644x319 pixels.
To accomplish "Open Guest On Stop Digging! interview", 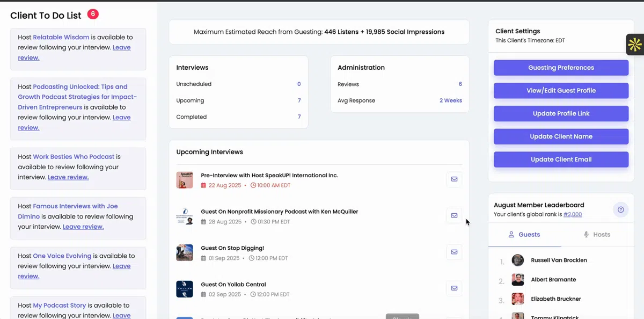I will (232, 248).
